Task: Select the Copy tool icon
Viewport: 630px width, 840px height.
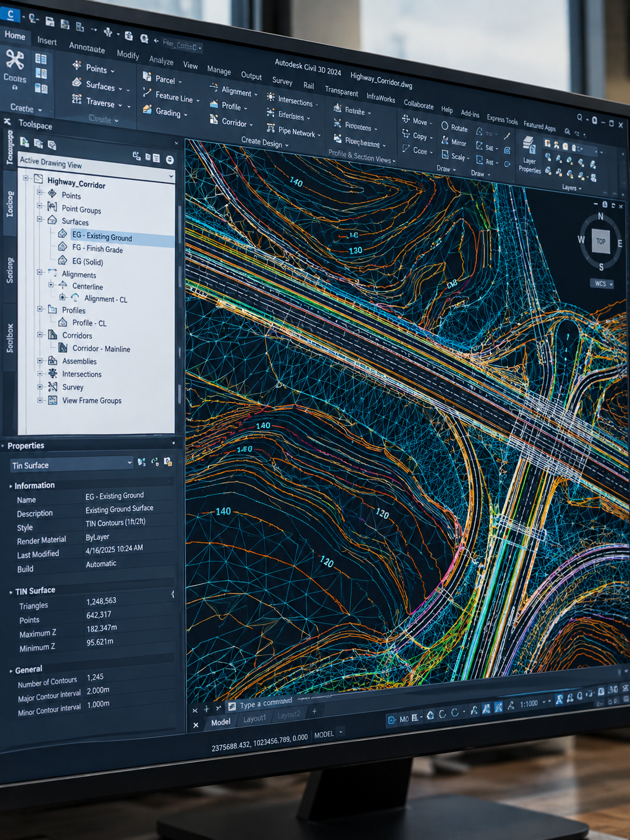Action: point(405,134)
